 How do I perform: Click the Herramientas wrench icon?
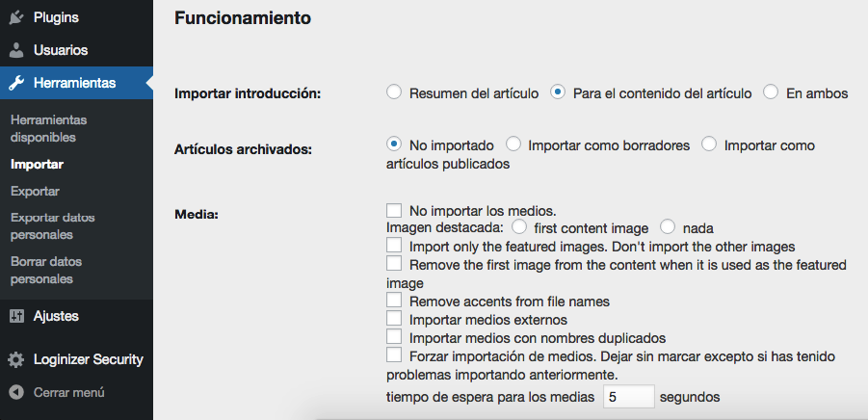[16, 83]
